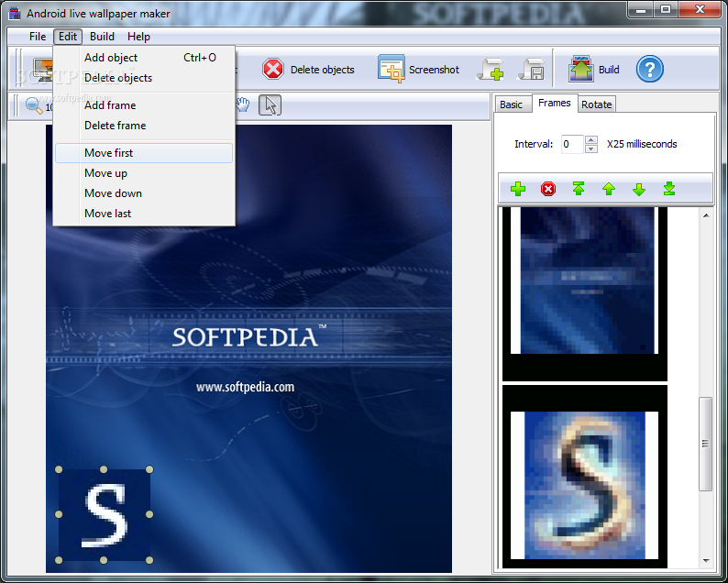Click the save script toolbar icon with floppy disk
Screen dimensions: 728x583
(531, 70)
